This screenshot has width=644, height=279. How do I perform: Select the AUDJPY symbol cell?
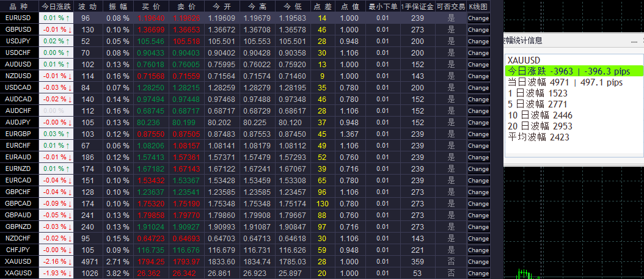(x=18, y=122)
